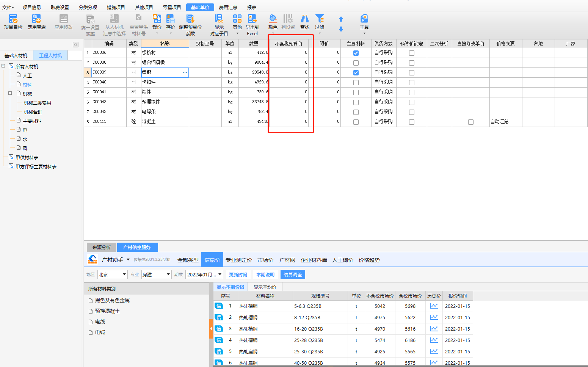The width and height of the screenshot is (588, 367).
Task: Switch to the 来源分析 tab
Action: pyautogui.click(x=102, y=247)
